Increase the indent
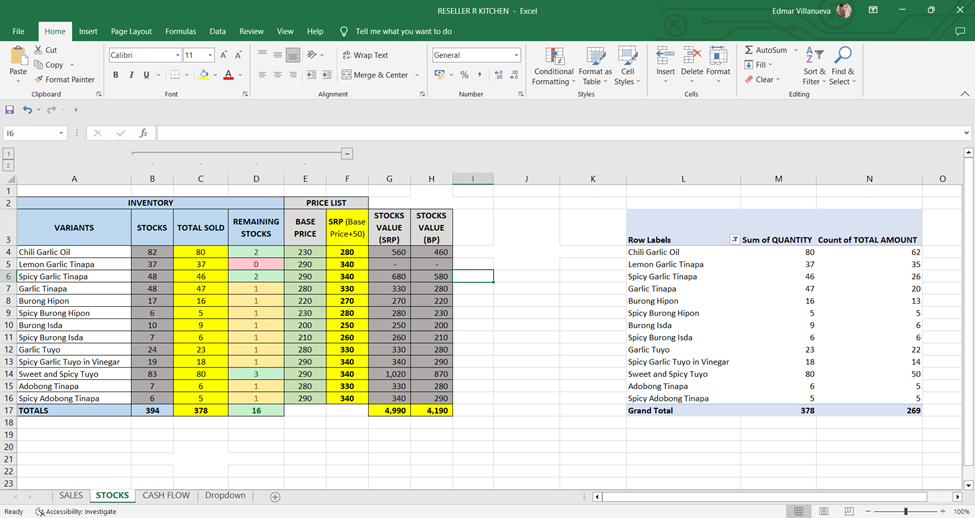The height and width of the screenshot is (518, 975). coord(327,75)
